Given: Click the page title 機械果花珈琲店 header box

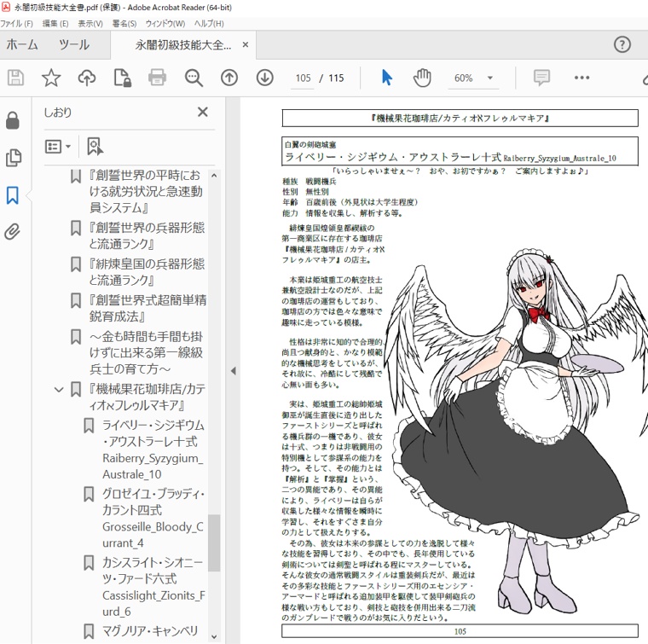Looking at the screenshot, I should pyautogui.click(x=460, y=119).
